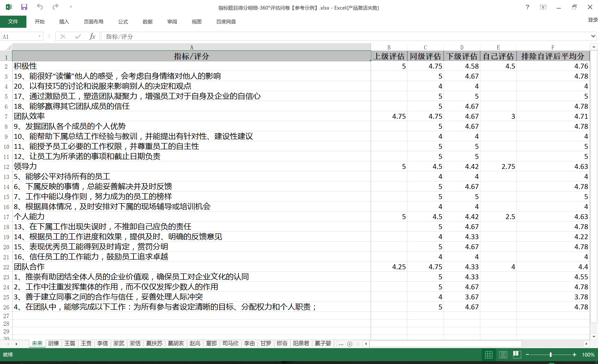
Task: Select the 赵高 sheet tab
Action: click(x=195, y=343)
